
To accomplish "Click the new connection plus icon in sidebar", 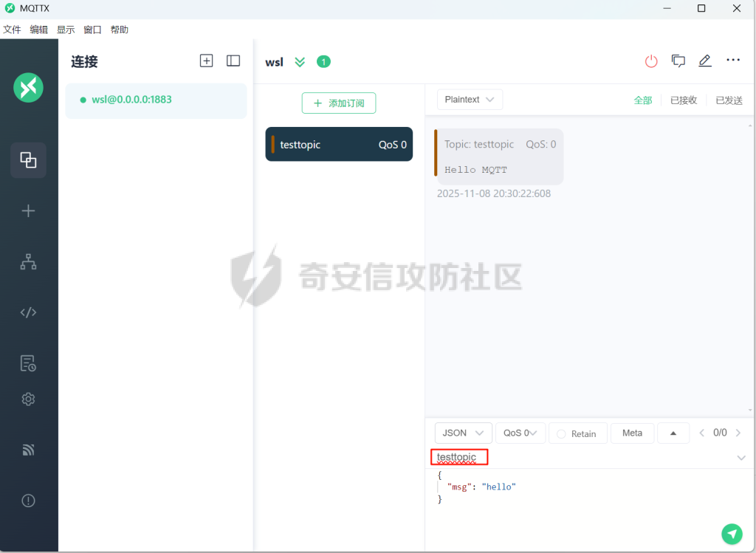I will (x=28, y=211).
